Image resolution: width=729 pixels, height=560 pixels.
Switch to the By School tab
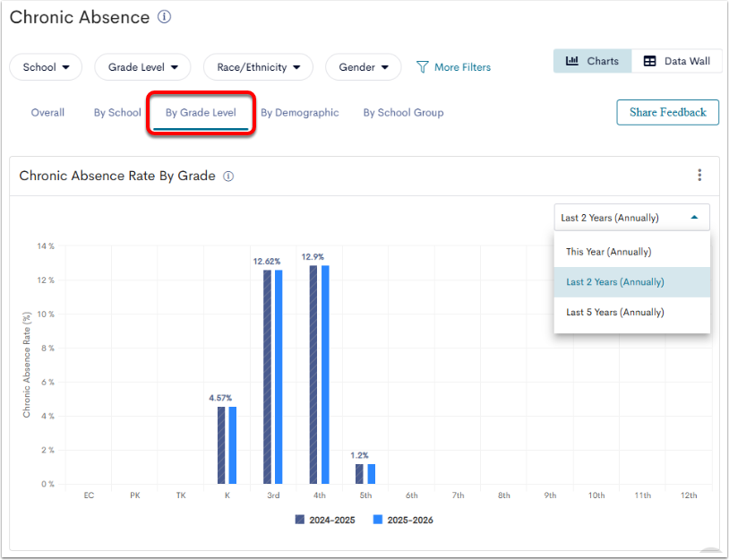click(x=117, y=113)
